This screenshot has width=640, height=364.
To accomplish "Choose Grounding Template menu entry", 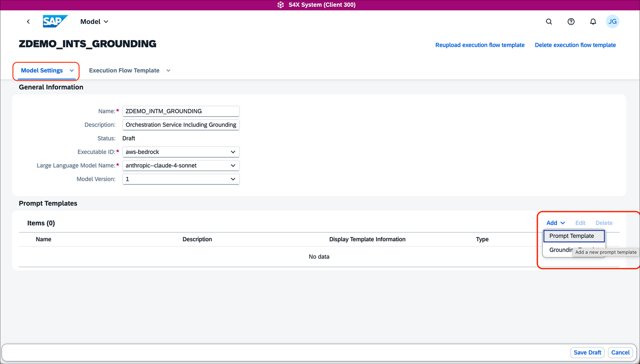I will 574,250.
